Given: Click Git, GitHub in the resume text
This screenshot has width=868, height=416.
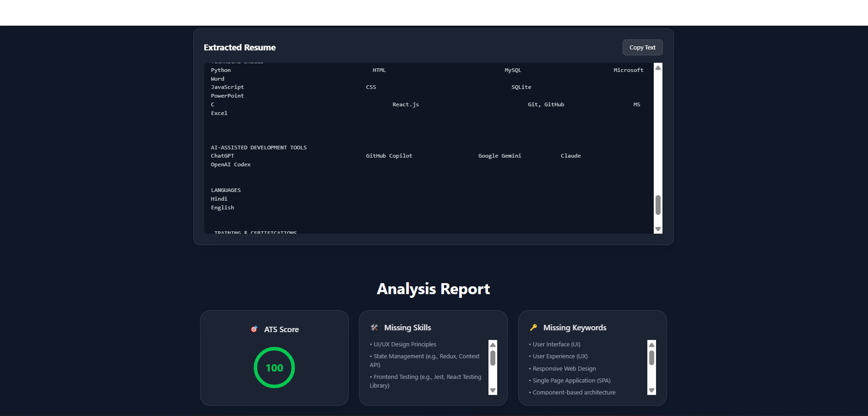Looking at the screenshot, I should tap(546, 104).
